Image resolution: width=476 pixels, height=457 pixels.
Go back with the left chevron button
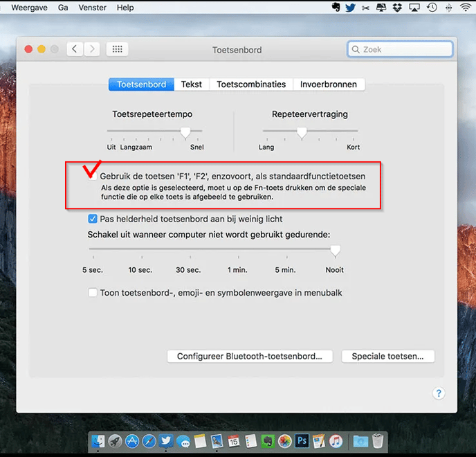(75, 49)
